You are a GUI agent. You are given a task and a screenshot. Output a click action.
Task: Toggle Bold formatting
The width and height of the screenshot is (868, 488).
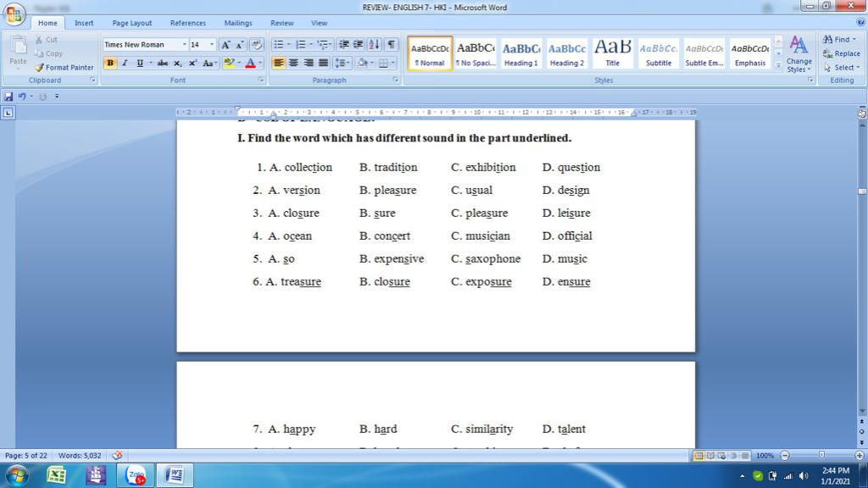coord(110,63)
